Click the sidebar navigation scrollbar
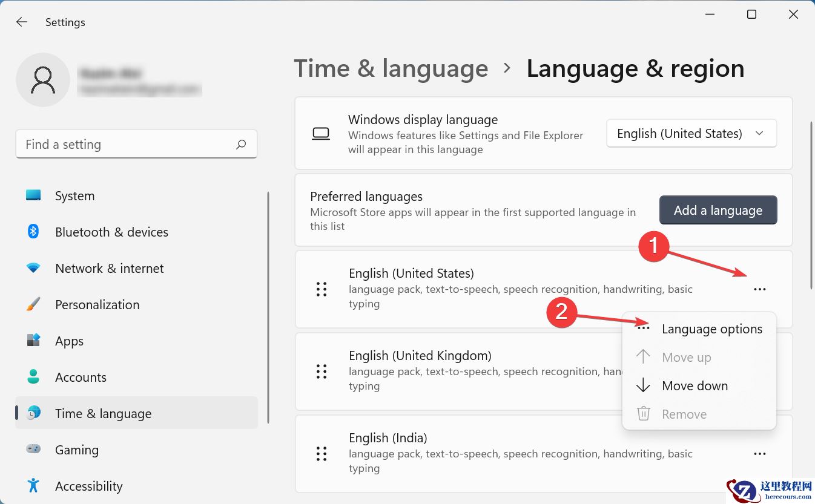This screenshot has height=504, width=815. tap(268, 307)
